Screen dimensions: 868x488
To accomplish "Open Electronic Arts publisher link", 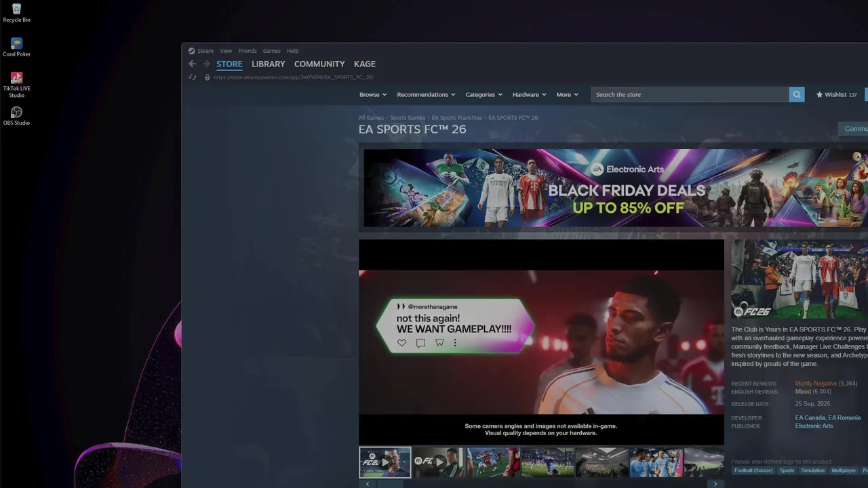I will 814,426.
